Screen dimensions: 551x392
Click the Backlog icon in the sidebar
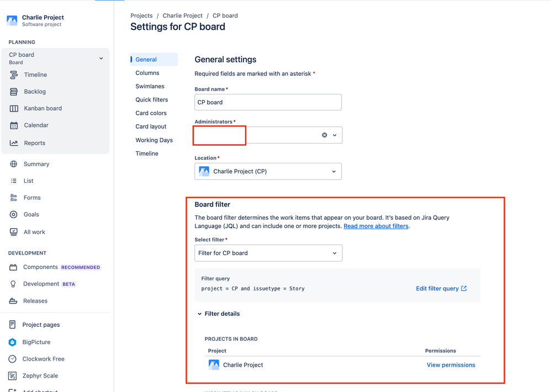point(14,92)
